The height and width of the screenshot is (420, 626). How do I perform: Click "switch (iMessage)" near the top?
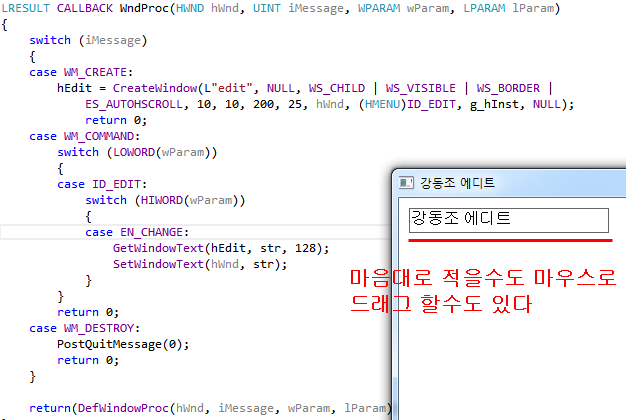[x=88, y=40]
